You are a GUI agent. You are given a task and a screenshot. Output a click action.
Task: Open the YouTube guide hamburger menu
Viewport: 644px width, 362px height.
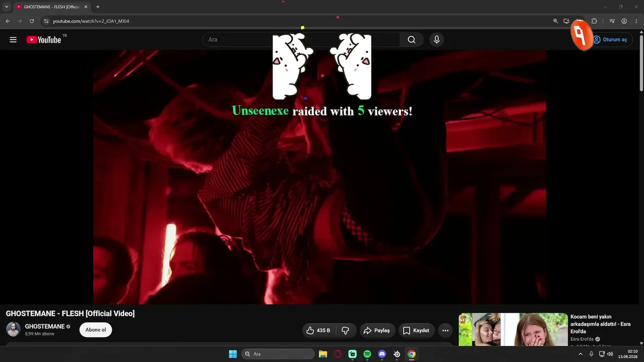13,40
